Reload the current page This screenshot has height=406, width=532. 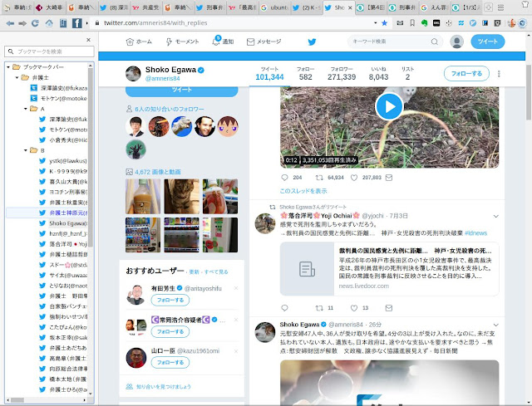35,23
